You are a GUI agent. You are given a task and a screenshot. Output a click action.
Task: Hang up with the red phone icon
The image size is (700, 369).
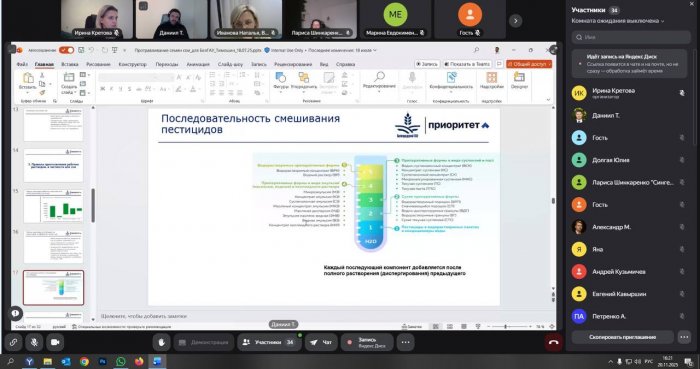pos(554,342)
